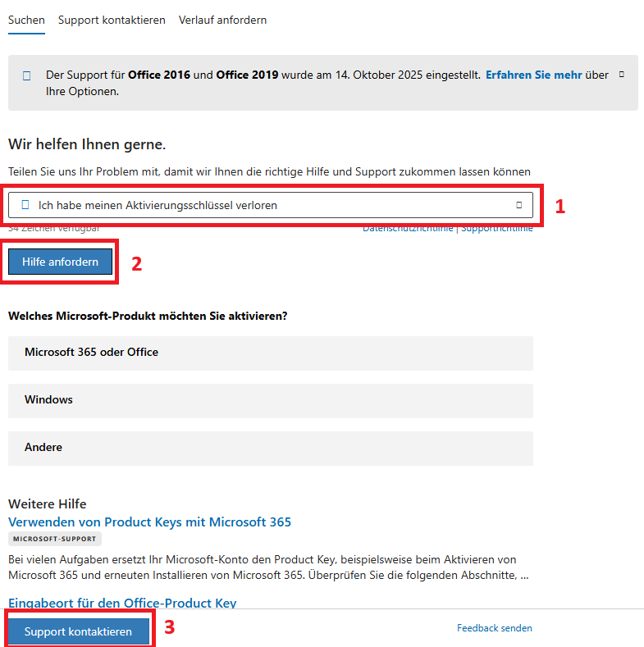
Task: Click the Weitere Hilfe heading
Action: [x=47, y=503]
